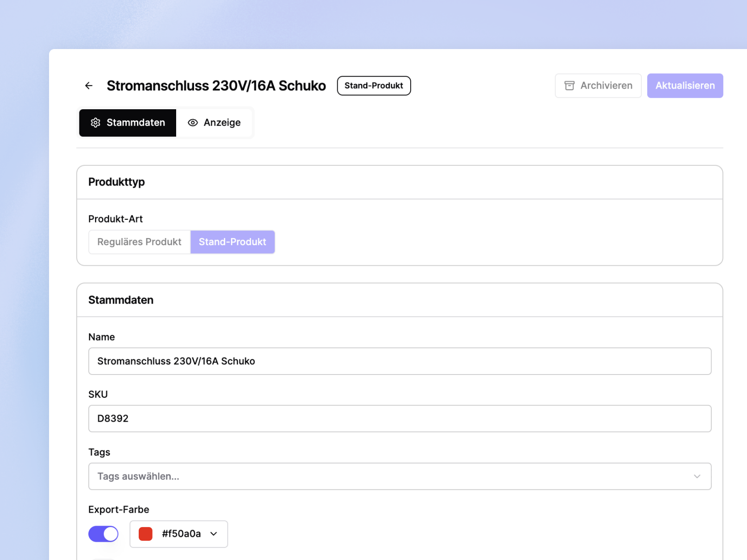747x560 pixels.
Task: Click the SKU field label
Action: tap(98, 395)
